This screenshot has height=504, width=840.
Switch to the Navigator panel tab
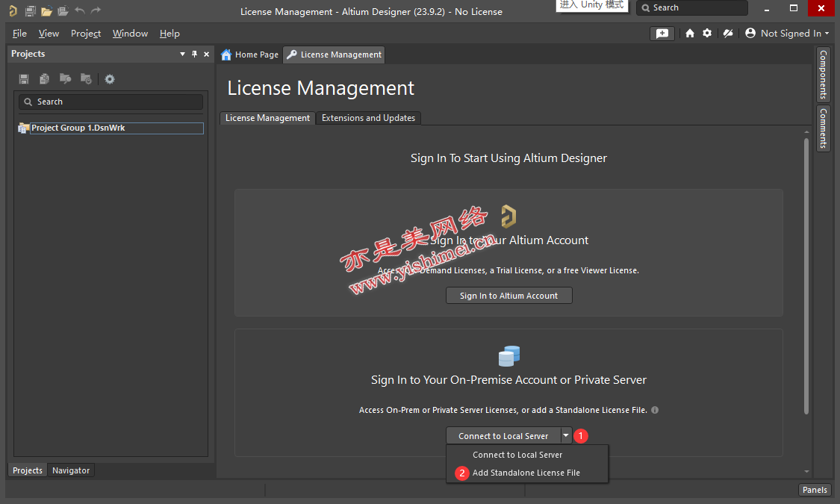(71, 470)
